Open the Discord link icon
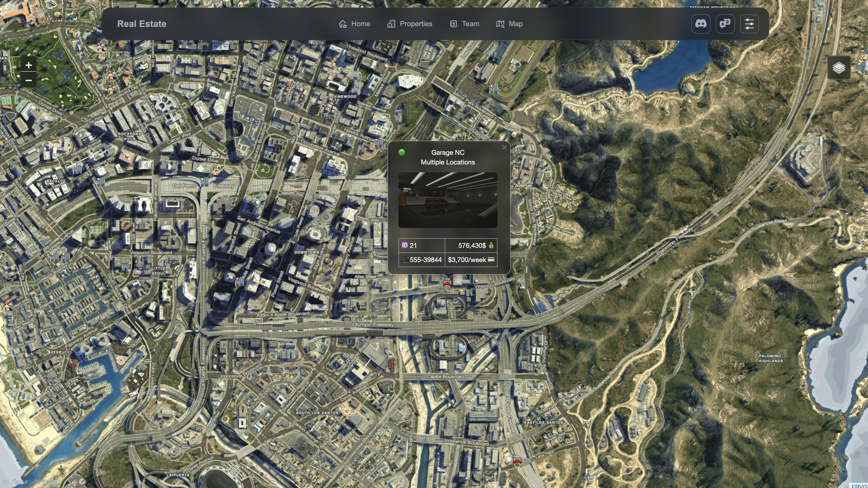 (701, 24)
